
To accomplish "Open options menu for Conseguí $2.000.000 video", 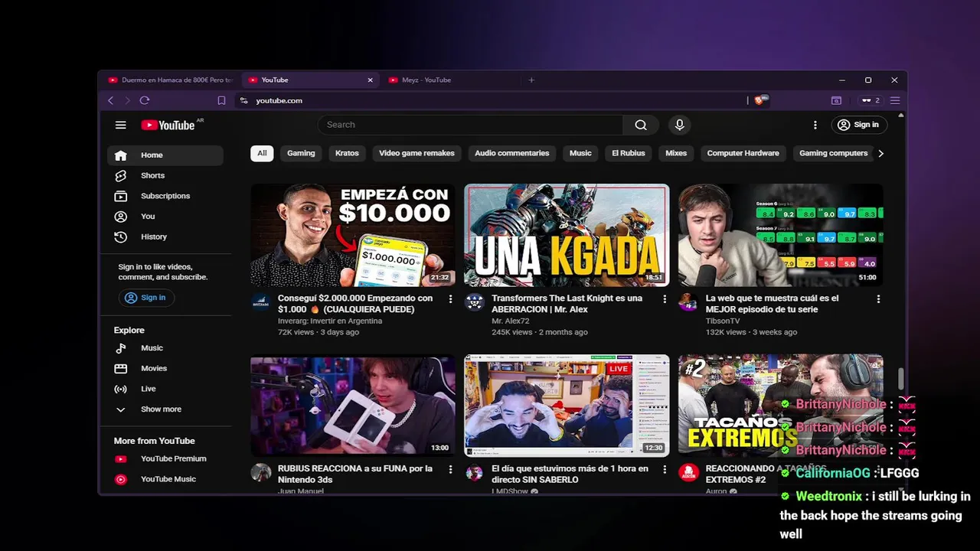I will point(450,299).
